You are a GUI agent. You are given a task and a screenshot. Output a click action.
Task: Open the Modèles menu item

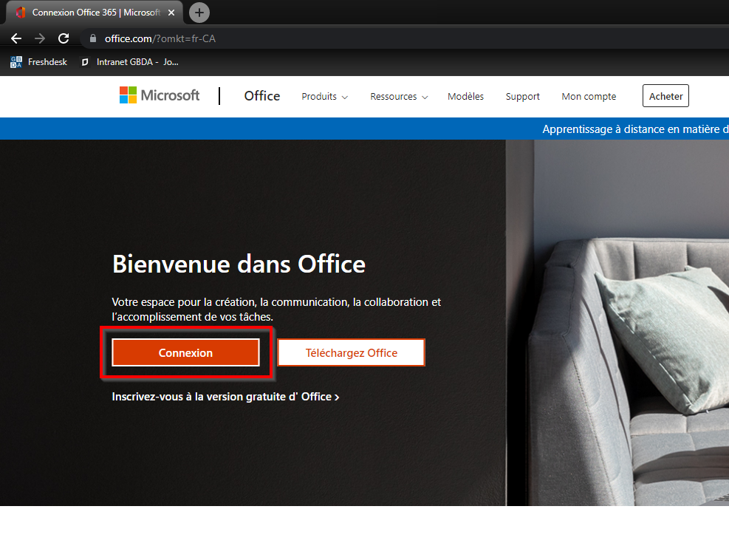point(465,96)
